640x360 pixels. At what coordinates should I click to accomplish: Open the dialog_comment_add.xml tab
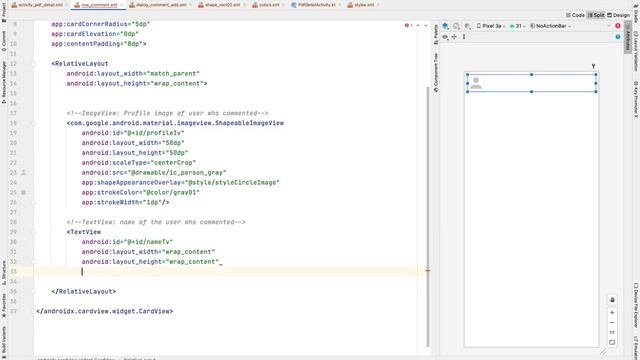tap(160, 5)
